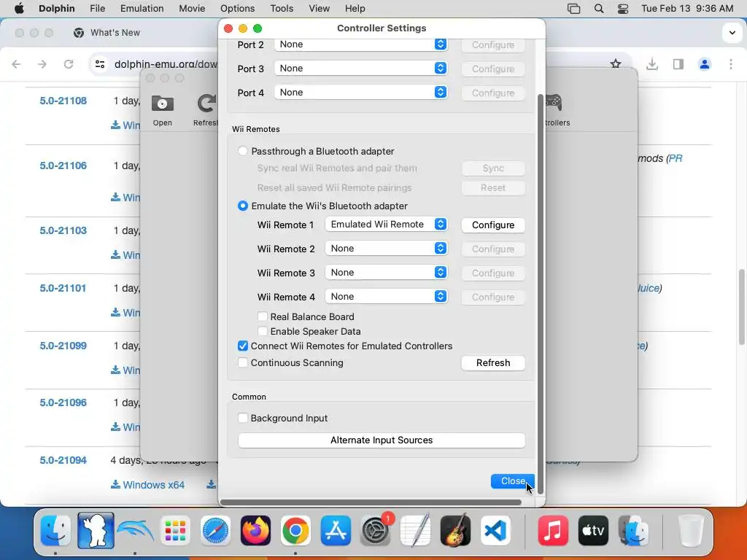Download Windows x64 for build 5.0-21094

point(147,485)
